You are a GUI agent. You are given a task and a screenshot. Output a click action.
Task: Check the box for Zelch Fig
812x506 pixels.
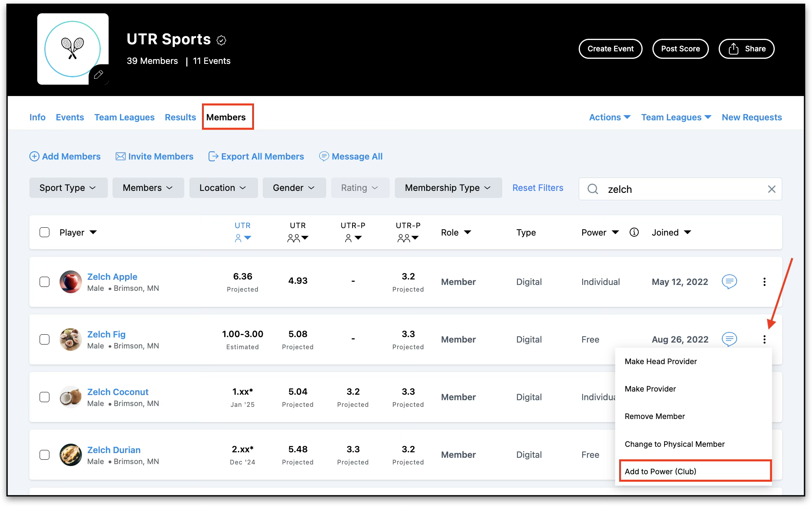coord(45,339)
